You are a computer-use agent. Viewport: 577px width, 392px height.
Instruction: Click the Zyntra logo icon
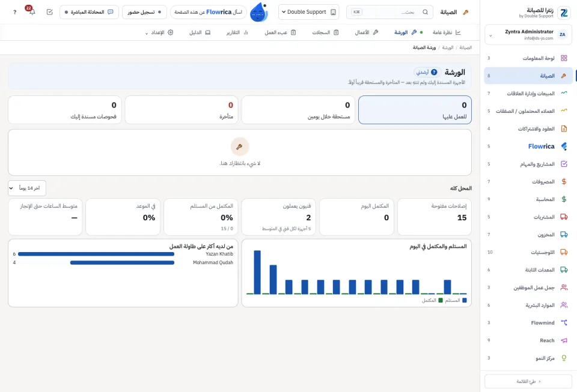(x=564, y=13)
